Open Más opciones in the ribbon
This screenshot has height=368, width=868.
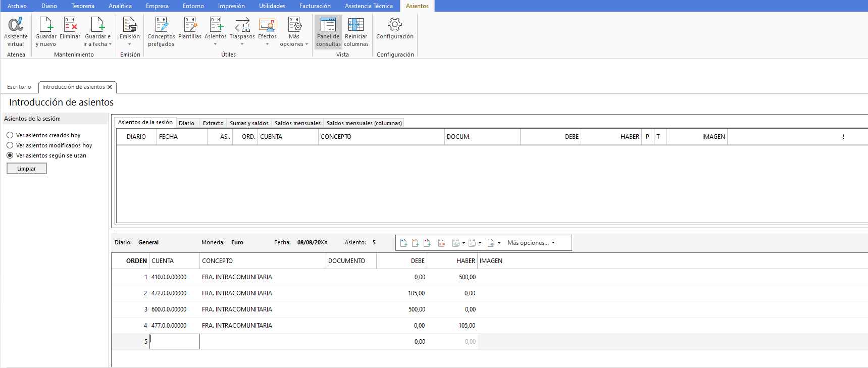point(294,32)
